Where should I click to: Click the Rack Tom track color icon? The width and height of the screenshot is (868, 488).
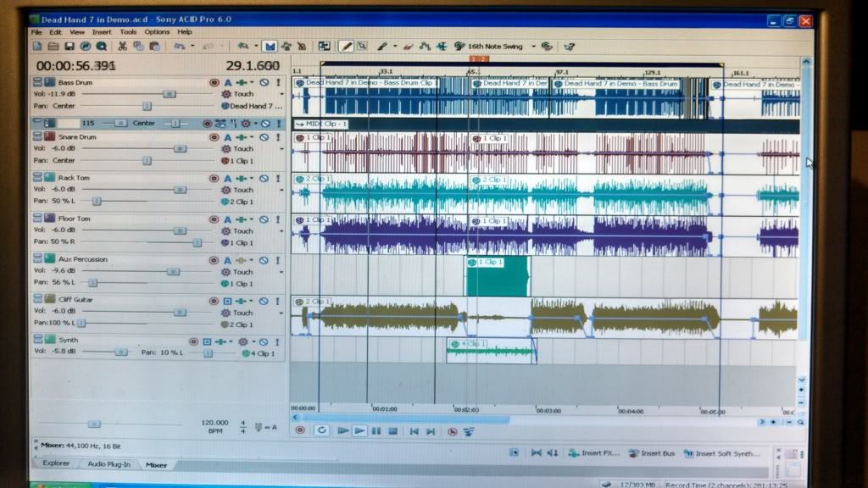point(49,177)
